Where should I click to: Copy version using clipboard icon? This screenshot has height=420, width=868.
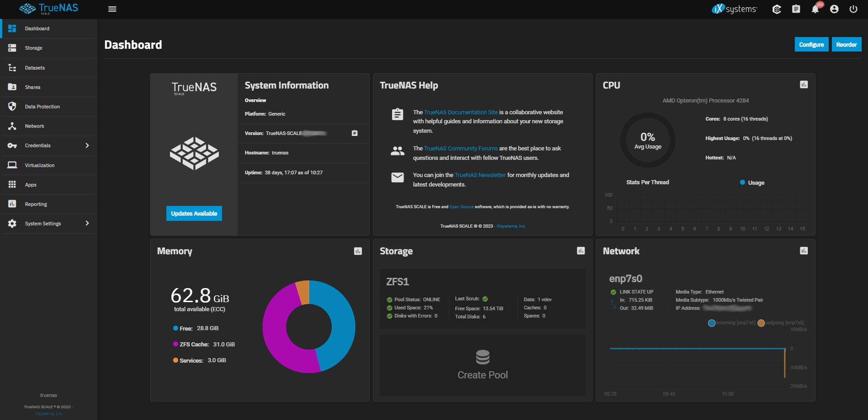pos(354,133)
